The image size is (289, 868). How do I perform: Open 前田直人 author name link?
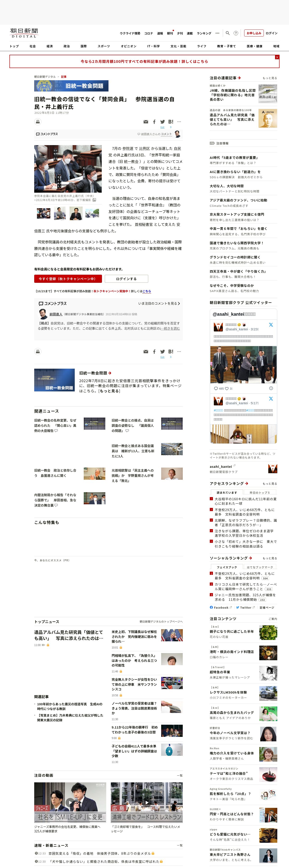tap(56, 314)
